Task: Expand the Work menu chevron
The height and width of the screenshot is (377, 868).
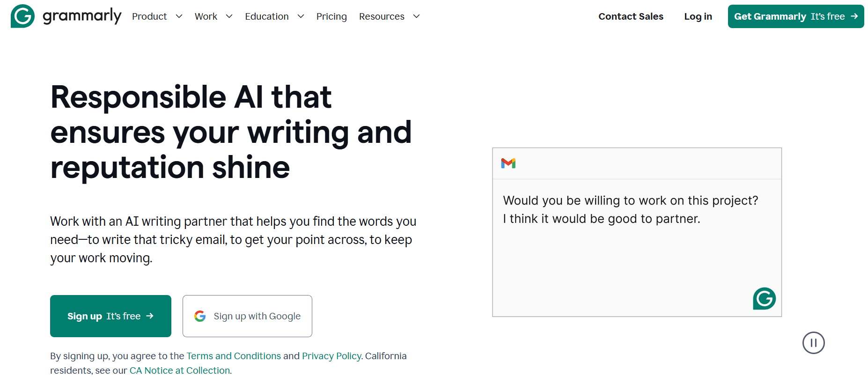Action: [x=229, y=16]
